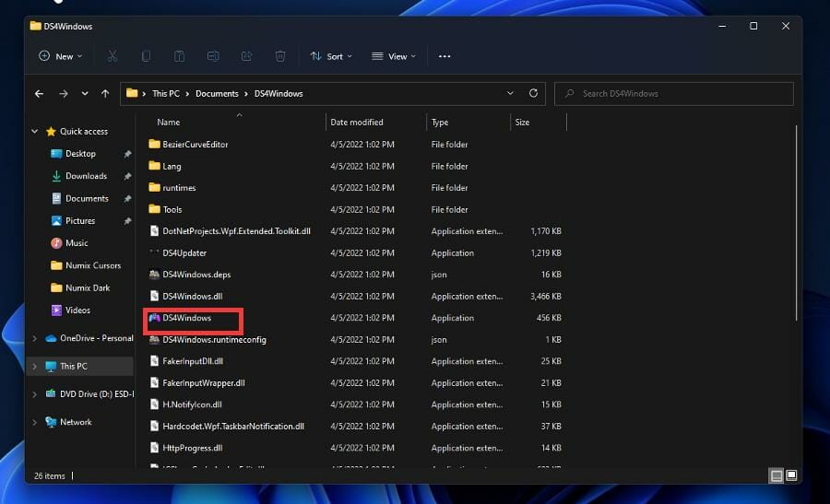Click the Back arrow navigation icon

pyautogui.click(x=39, y=93)
